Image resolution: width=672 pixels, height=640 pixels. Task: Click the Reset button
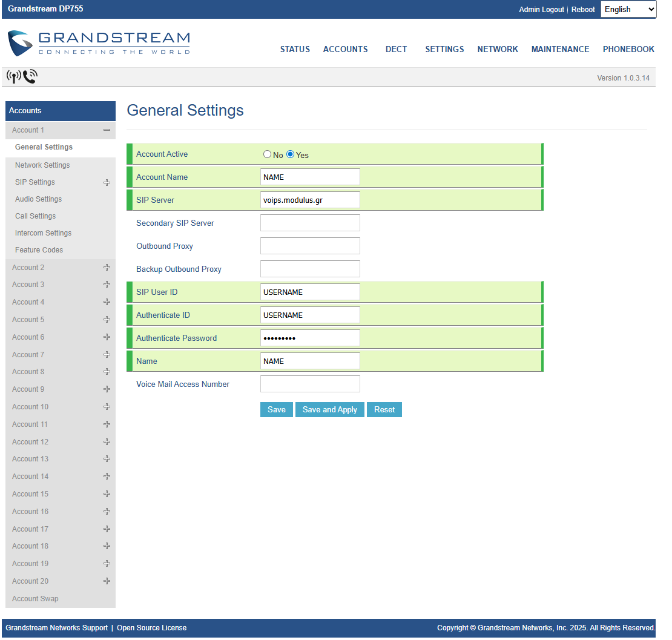pos(384,410)
